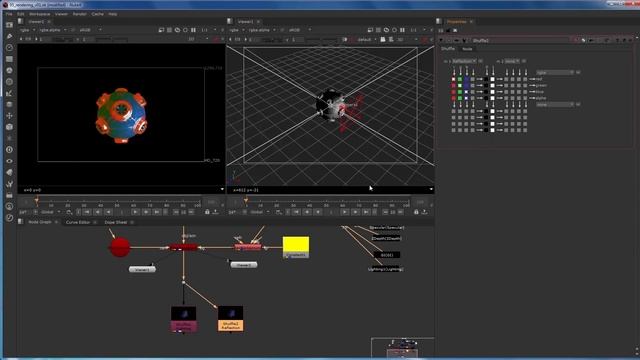640x360 pixels.
Task: Click the red sphere node in Node Graph
Action: click(x=120, y=247)
